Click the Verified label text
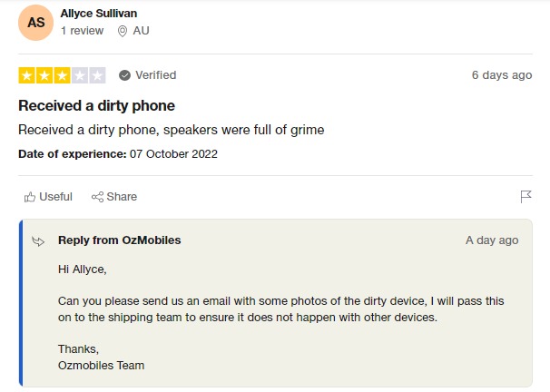 [156, 75]
